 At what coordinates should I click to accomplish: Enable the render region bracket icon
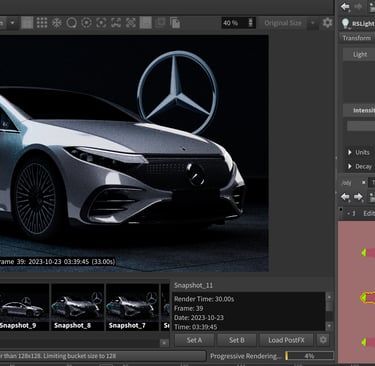coord(101,23)
